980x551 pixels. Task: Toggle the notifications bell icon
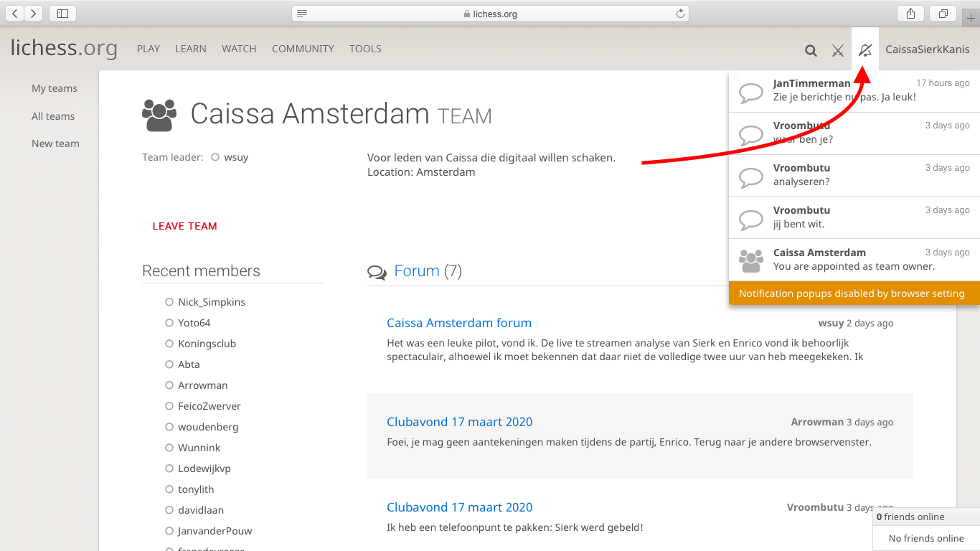point(865,50)
